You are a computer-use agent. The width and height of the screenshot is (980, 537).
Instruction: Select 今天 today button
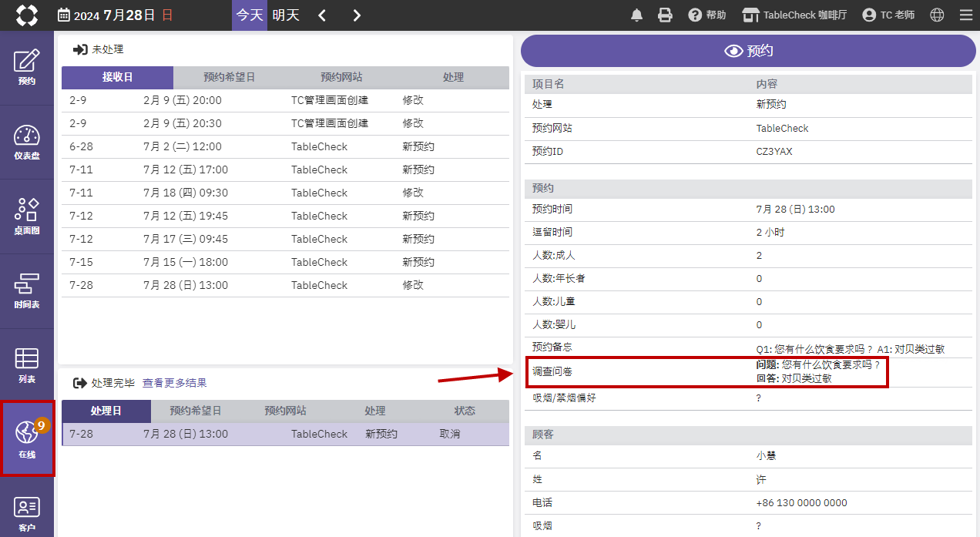click(x=250, y=15)
